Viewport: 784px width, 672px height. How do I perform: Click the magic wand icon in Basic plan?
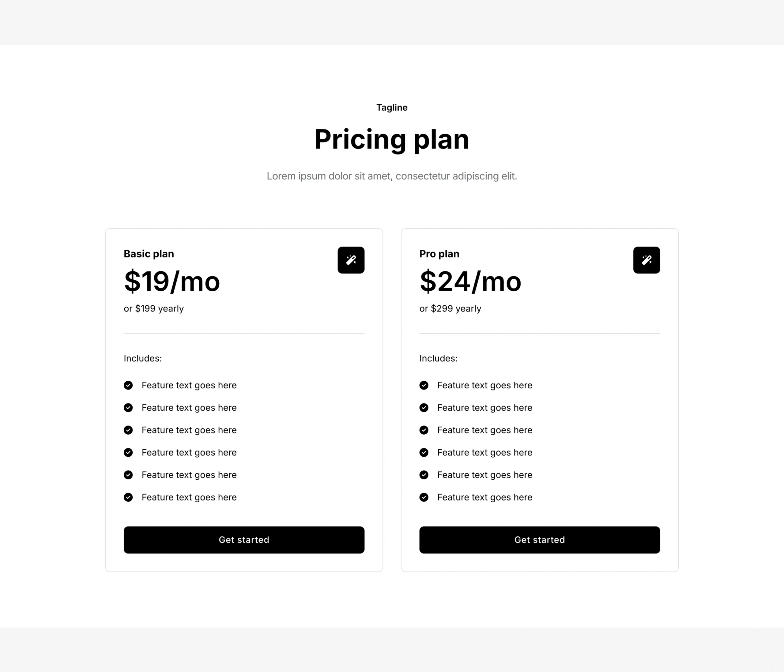coord(351,260)
